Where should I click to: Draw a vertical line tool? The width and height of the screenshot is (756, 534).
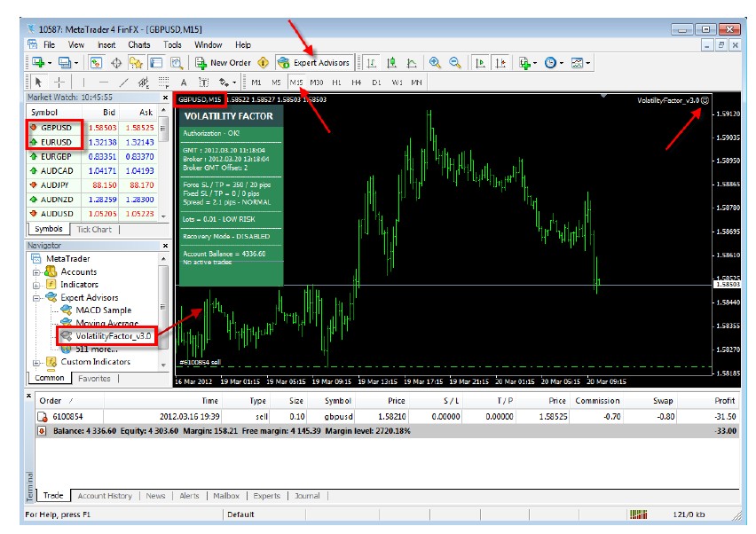pyautogui.click(x=83, y=82)
